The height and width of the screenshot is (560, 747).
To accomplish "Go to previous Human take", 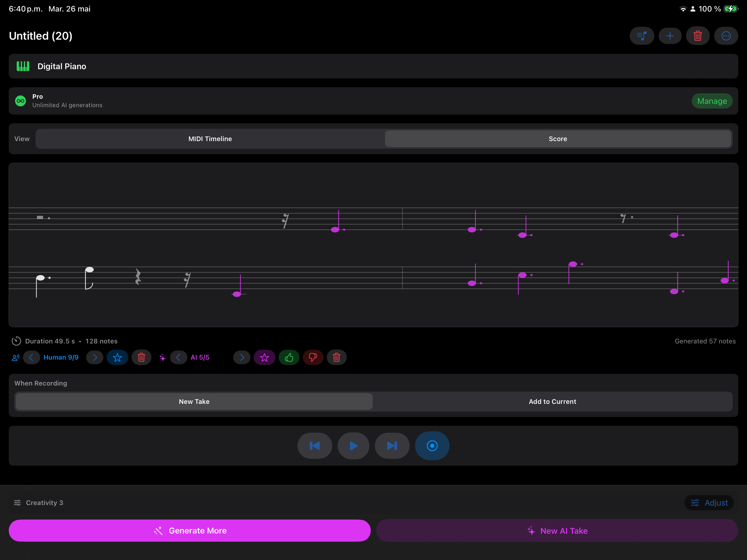I will tap(31, 357).
